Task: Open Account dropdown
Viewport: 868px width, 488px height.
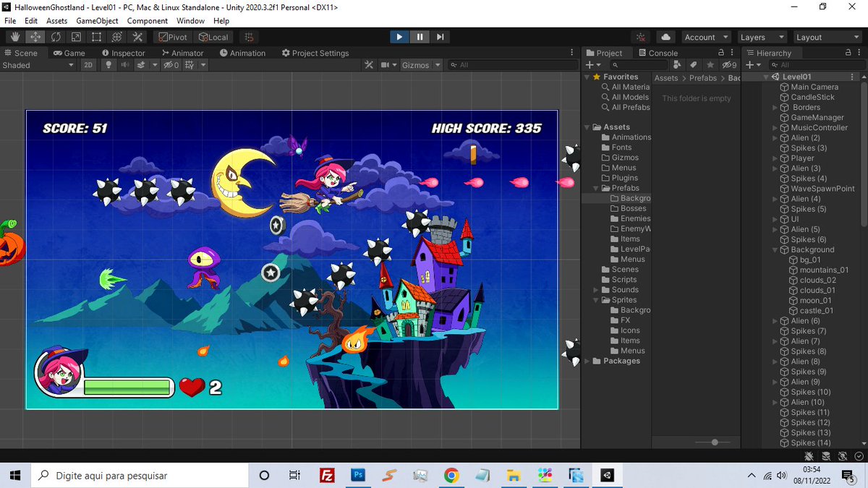Action: (x=706, y=37)
